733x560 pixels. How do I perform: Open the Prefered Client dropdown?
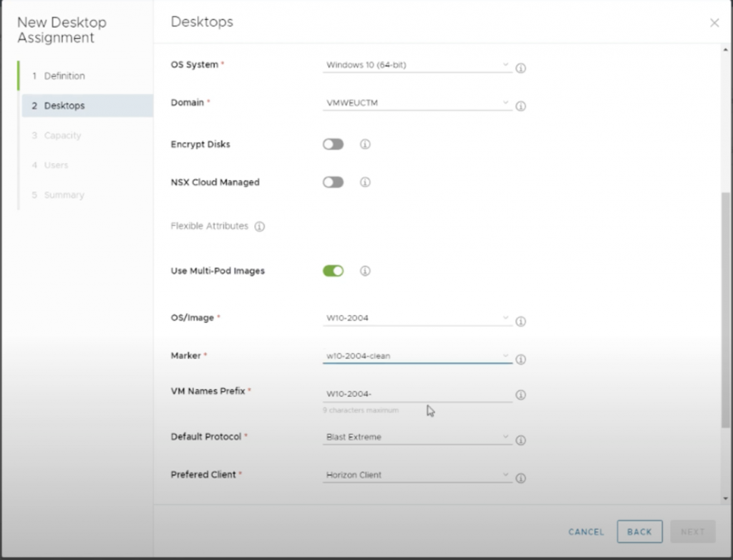417,475
